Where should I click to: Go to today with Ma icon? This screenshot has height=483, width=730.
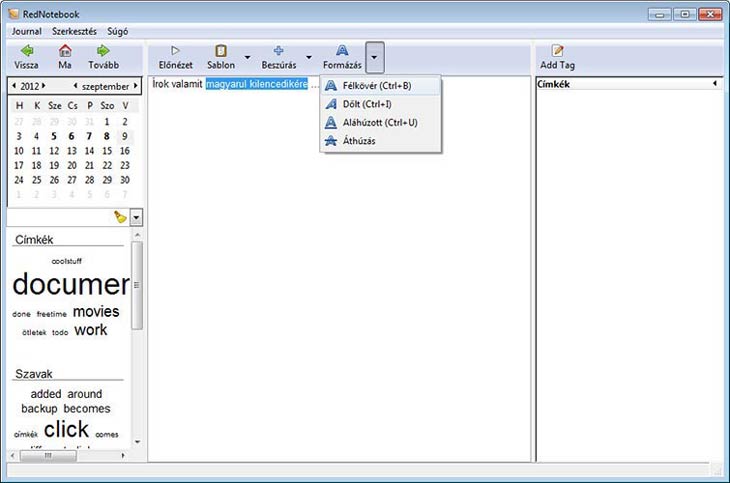[64, 51]
